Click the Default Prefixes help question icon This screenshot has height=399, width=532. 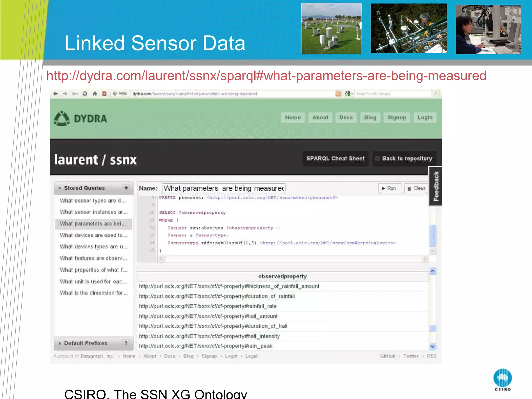[126, 343]
